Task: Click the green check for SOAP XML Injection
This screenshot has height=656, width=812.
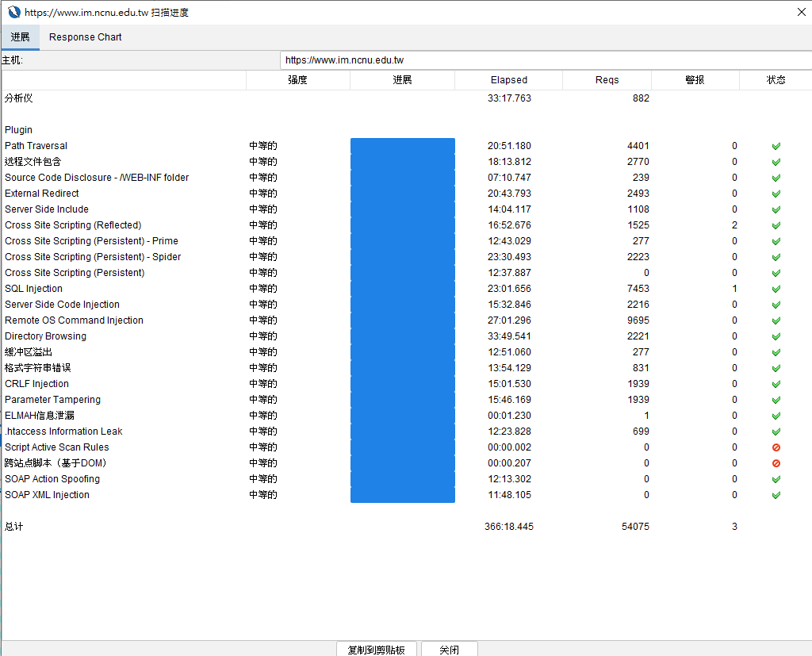Action: click(x=776, y=495)
